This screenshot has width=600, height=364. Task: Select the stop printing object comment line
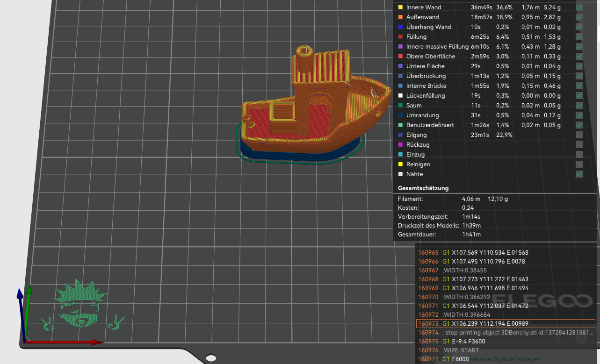tap(506, 333)
